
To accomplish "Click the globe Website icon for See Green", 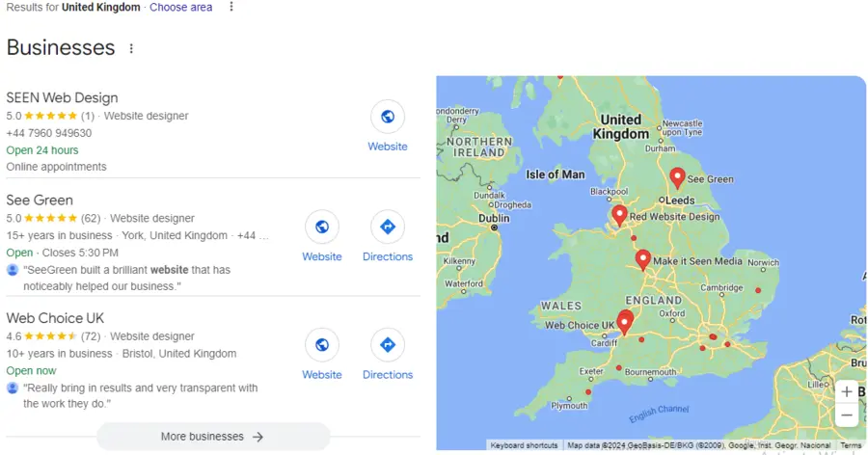I will (322, 227).
